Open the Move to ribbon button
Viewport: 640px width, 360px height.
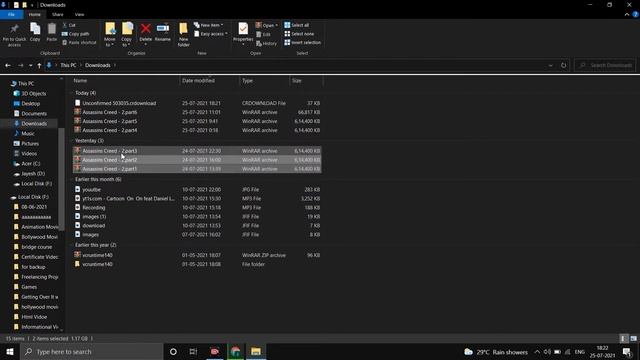click(x=110, y=35)
